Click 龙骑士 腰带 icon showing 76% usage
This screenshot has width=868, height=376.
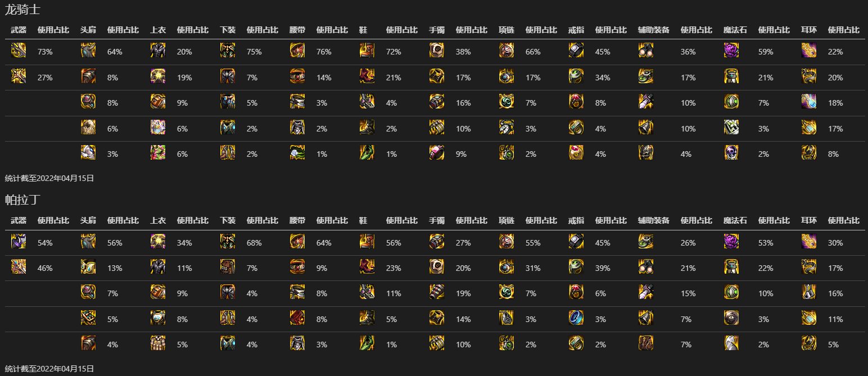(297, 51)
